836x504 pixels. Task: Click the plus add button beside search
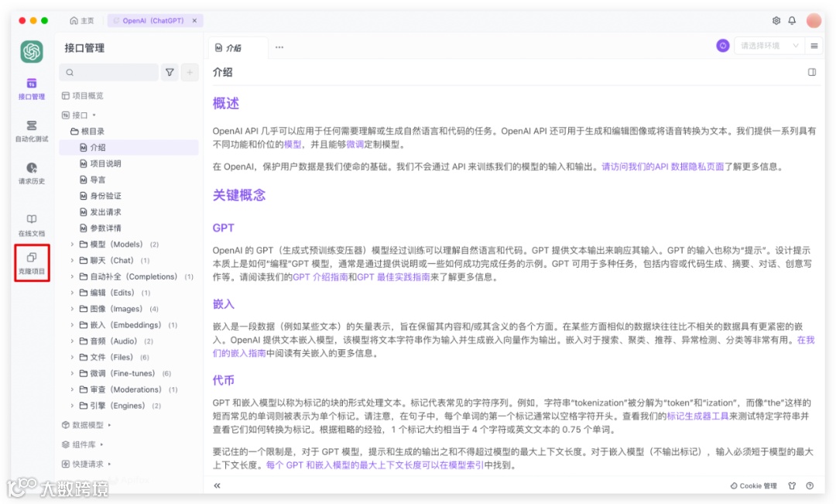(x=190, y=72)
